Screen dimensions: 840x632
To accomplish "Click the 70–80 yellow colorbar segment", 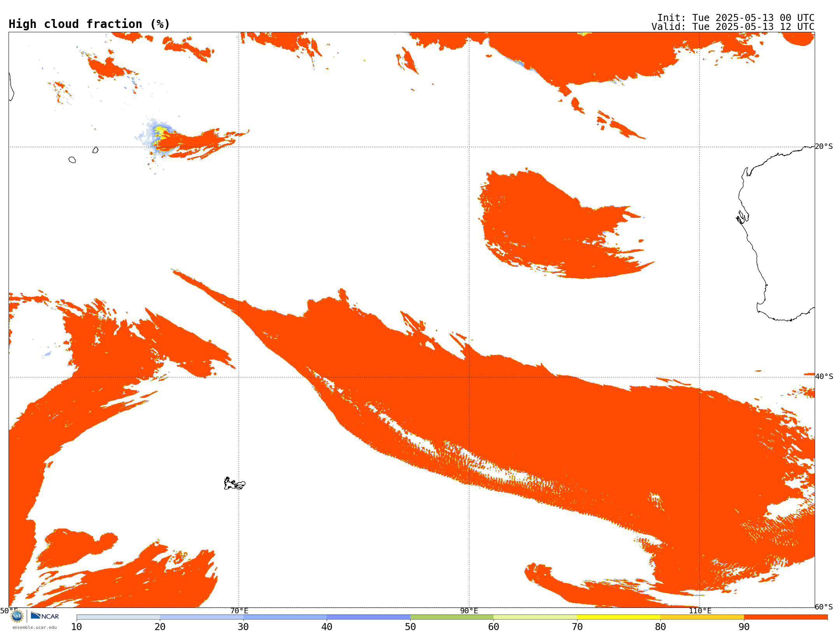I will 619,617.
